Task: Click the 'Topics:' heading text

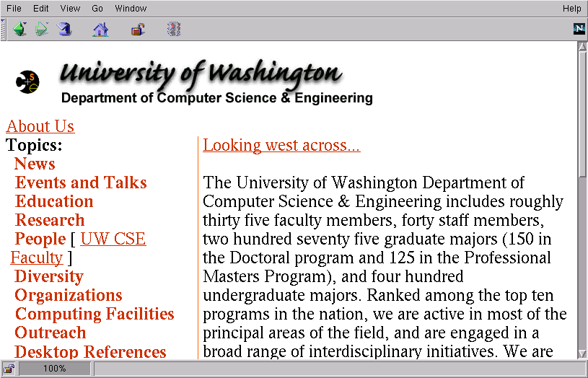Action: [x=34, y=145]
